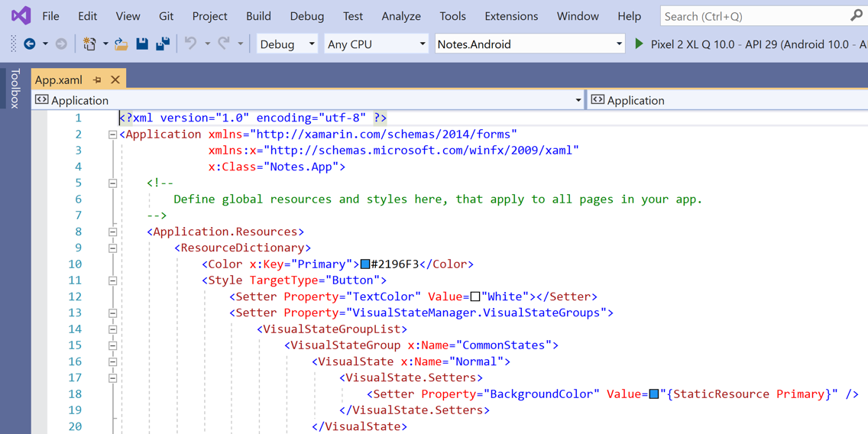This screenshot has height=434, width=868.
Task: Collapse the ResourceDictionary node on line 9
Action: (112, 248)
